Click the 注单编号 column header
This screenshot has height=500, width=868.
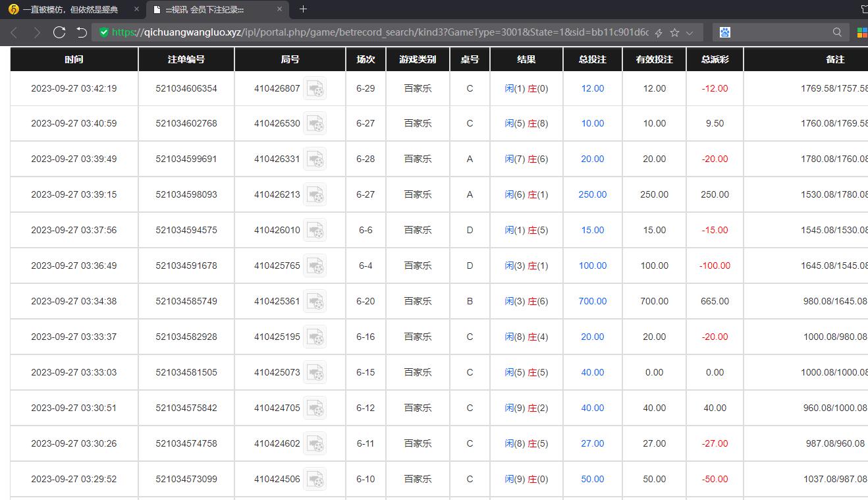[x=186, y=59]
